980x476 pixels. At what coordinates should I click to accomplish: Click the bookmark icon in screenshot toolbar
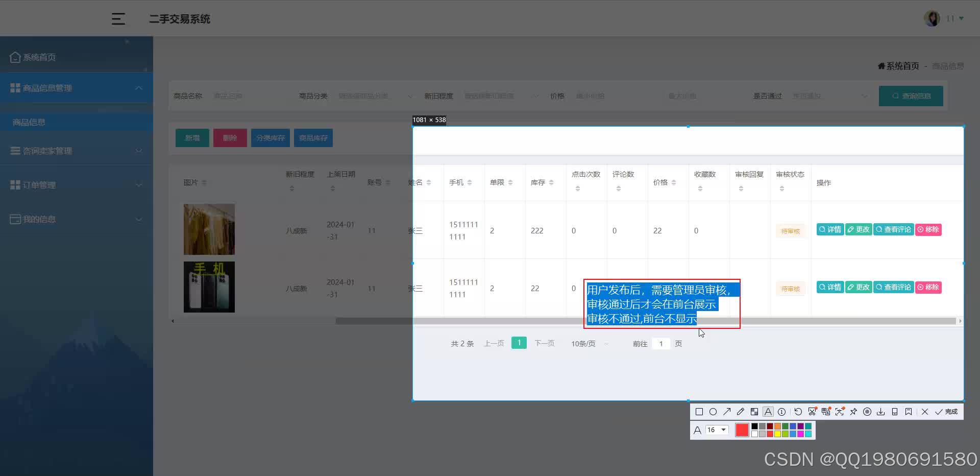pyautogui.click(x=909, y=412)
